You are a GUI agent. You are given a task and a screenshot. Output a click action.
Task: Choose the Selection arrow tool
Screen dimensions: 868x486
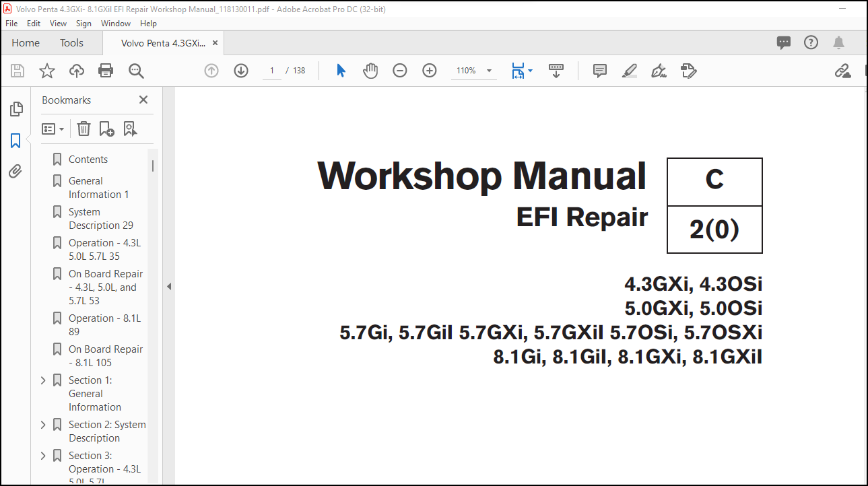pyautogui.click(x=341, y=71)
